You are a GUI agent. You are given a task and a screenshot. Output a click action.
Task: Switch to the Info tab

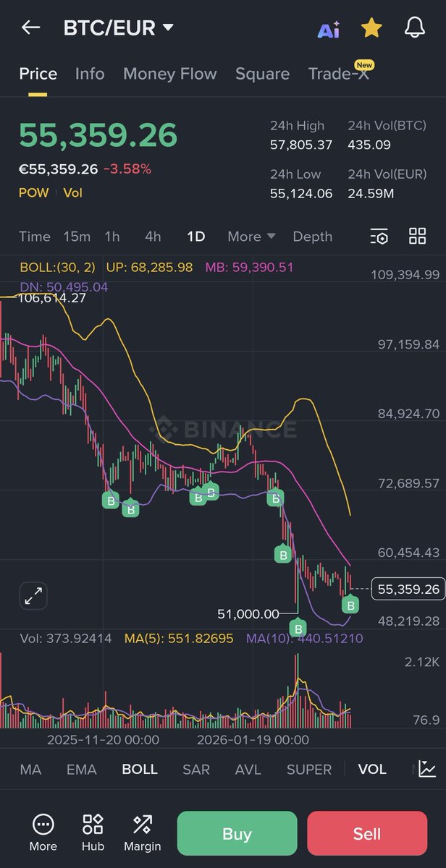pos(90,74)
